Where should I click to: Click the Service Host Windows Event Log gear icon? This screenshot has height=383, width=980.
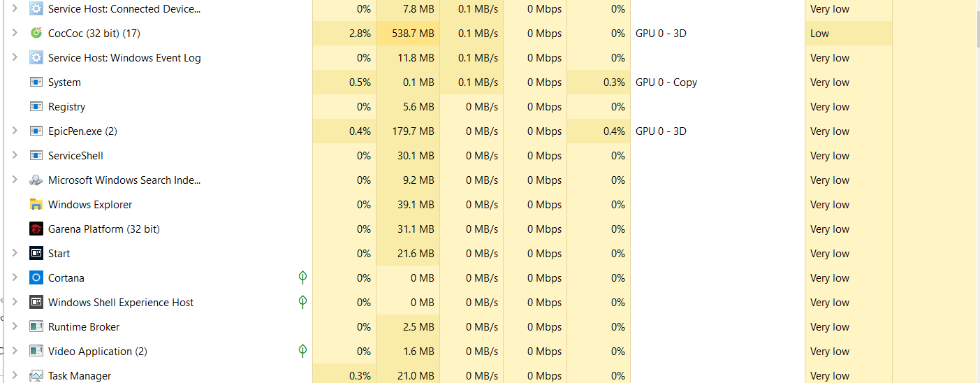point(36,58)
